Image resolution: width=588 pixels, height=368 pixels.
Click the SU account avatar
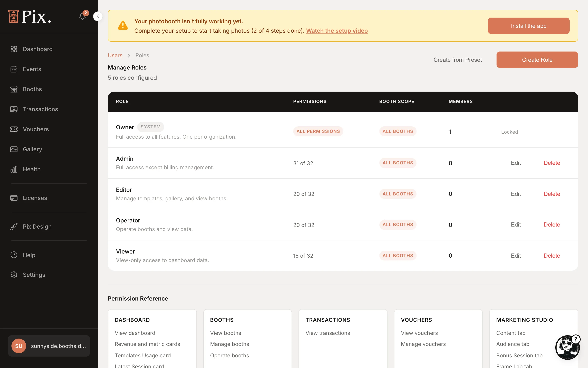(19, 346)
